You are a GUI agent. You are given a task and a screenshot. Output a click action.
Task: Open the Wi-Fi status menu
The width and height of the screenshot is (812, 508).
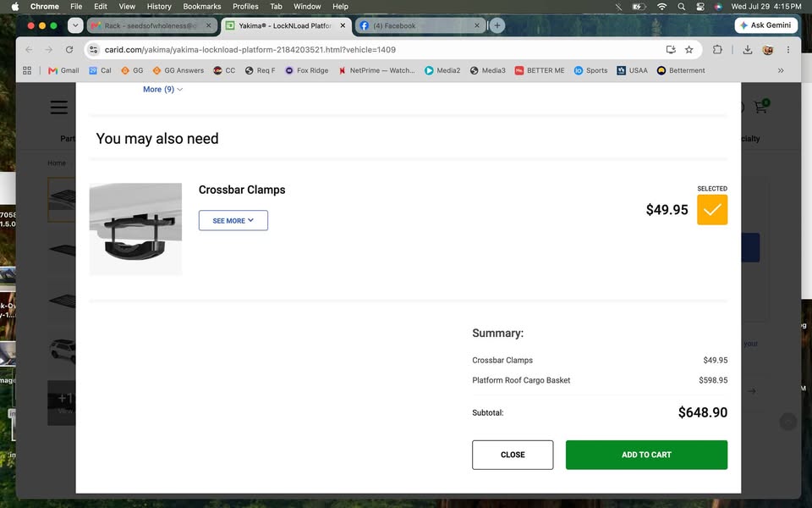[x=661, y=6]
